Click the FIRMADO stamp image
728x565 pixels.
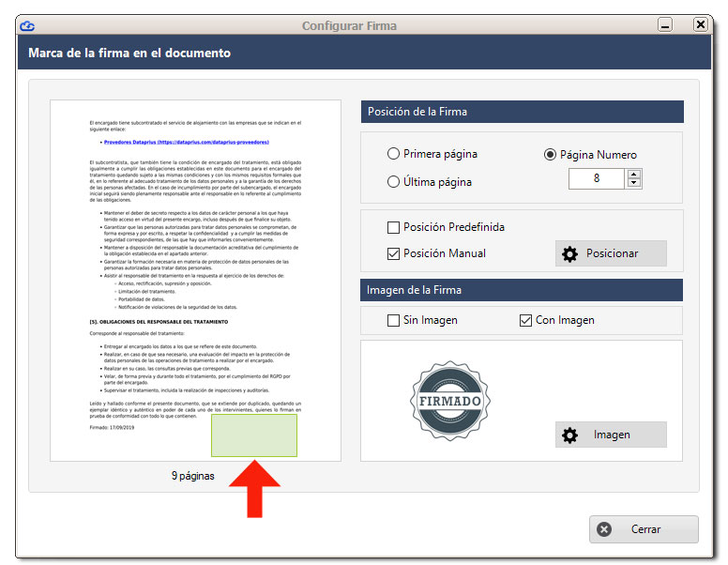tap(450, 401)
